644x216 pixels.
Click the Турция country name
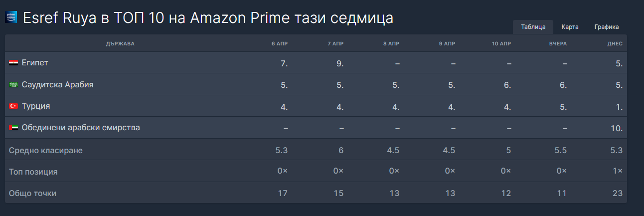coord(36,106)
